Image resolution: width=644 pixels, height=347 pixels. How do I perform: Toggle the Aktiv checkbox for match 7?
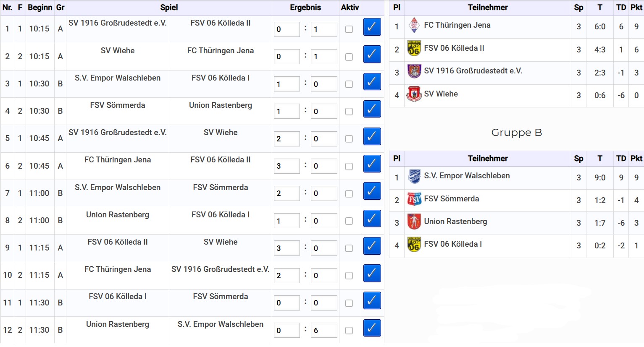(349, 194)
